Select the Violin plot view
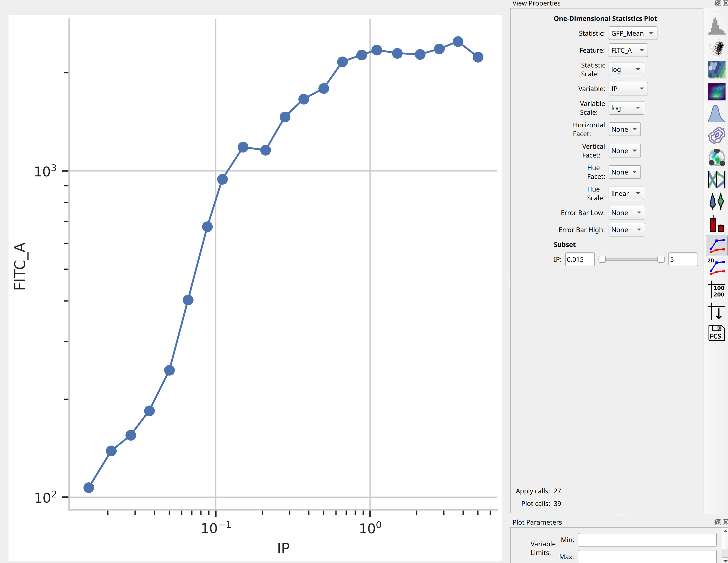This screenshot has width=728, height=563. click(716, 201)
